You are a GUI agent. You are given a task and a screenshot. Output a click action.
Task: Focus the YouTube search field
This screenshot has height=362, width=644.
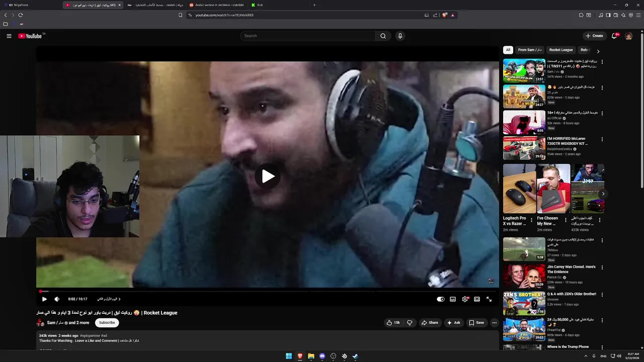pyautogui.click(x=308, y=36)
